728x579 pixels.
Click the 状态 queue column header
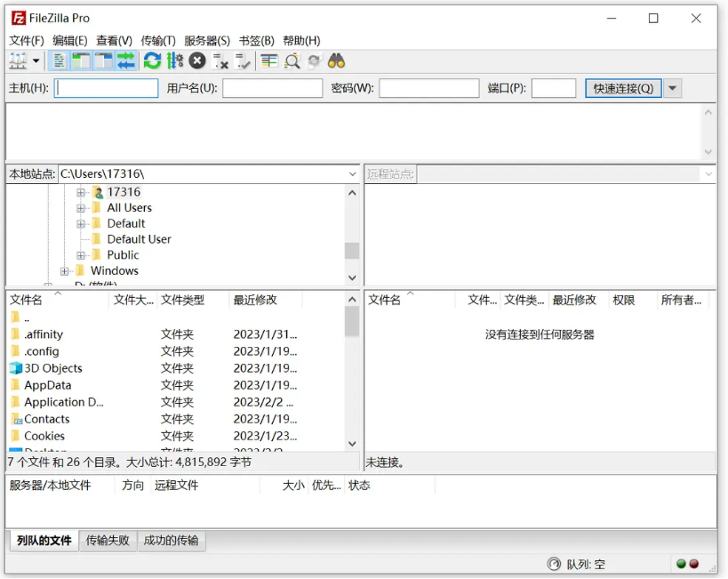coord(390,486)
